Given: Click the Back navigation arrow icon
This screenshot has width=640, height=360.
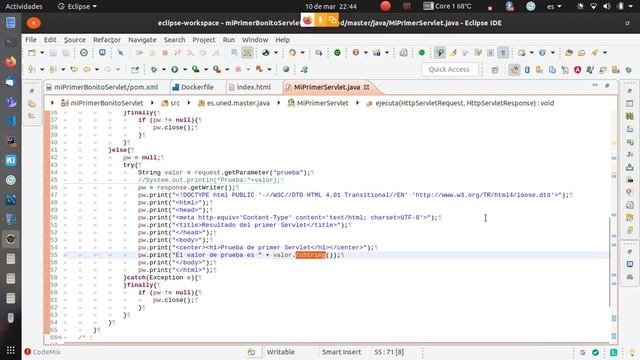Looking at the screenshot, I should pos(87,69).
